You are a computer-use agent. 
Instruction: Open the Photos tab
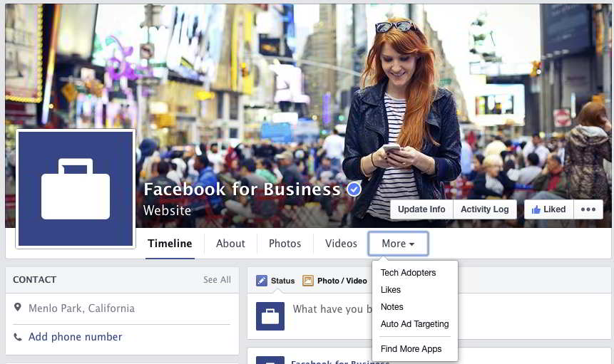[x=285, y=244]
